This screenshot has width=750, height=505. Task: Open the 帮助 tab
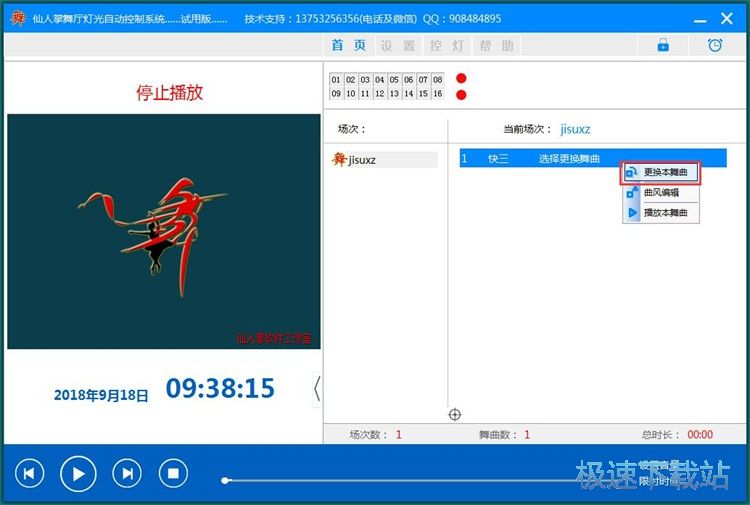tap(497, 45)
